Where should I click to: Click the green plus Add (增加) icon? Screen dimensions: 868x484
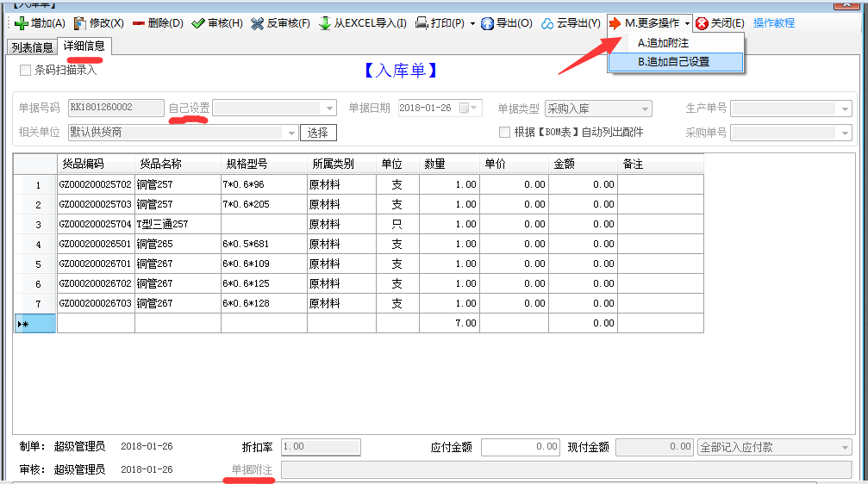pos(22,23)
